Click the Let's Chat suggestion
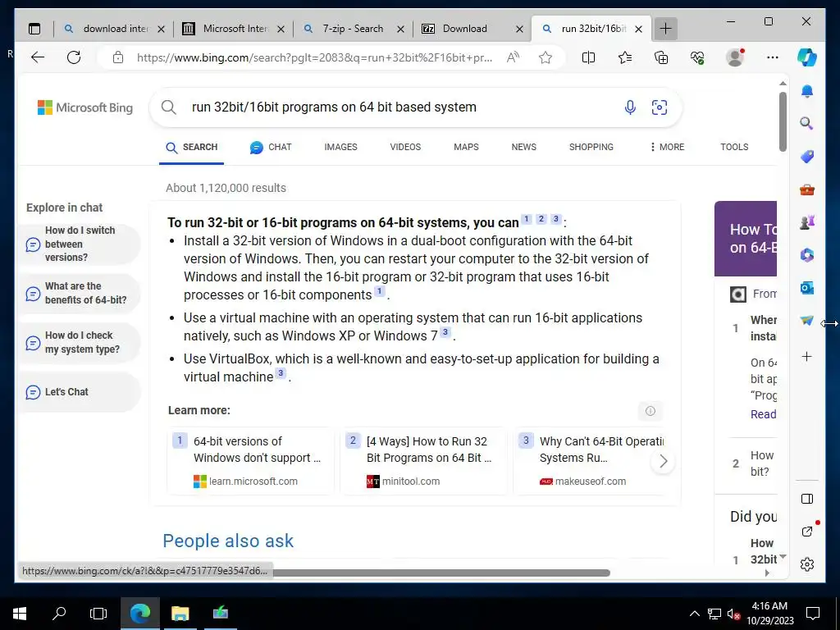The width and height of the screenshot is (840, 630). 80,392
